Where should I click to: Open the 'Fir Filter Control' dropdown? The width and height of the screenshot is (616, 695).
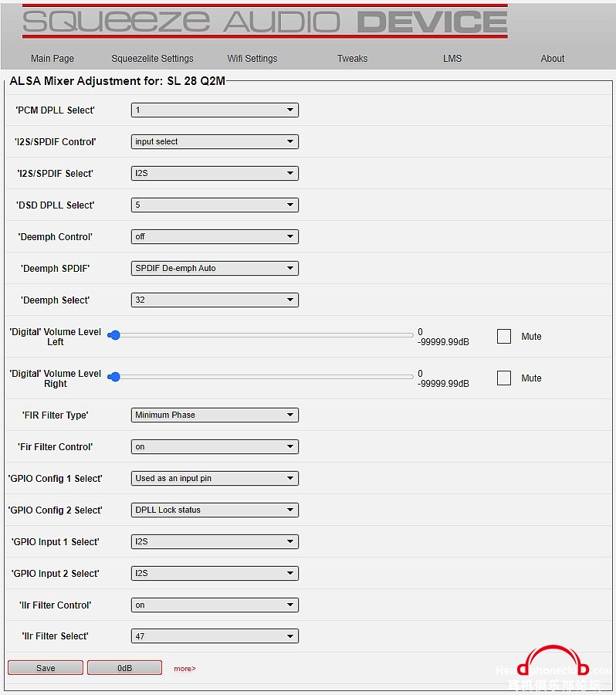[x=215, y=447]
